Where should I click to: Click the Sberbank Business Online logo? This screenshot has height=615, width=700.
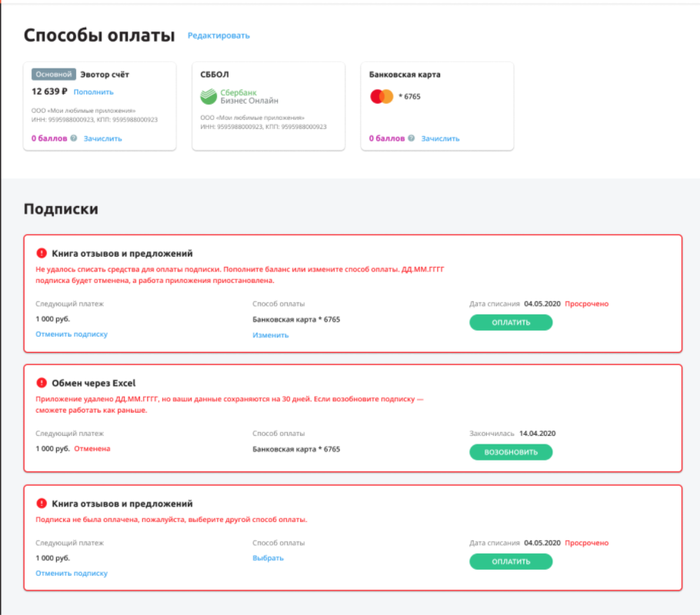pos(238,96)
